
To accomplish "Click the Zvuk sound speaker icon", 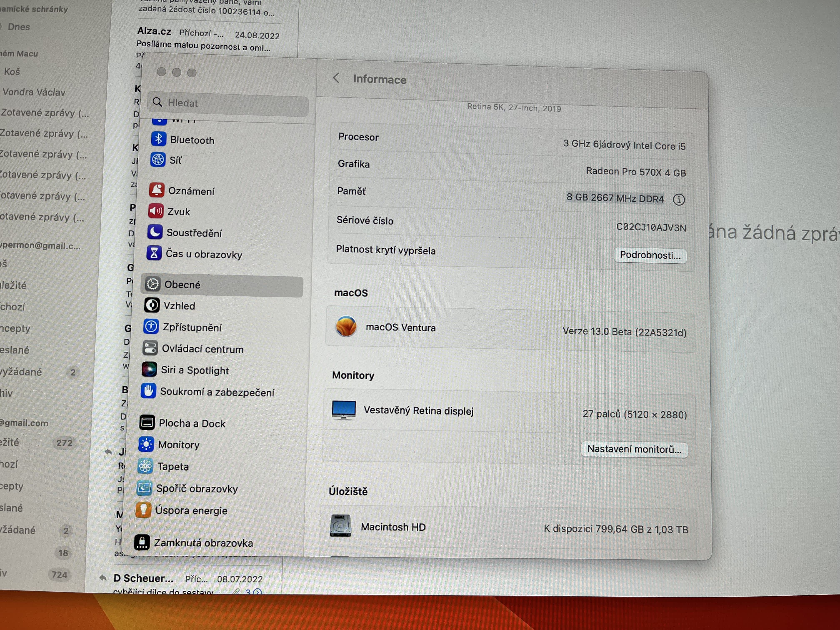I will pyautogui.click(x=156, y=211).
